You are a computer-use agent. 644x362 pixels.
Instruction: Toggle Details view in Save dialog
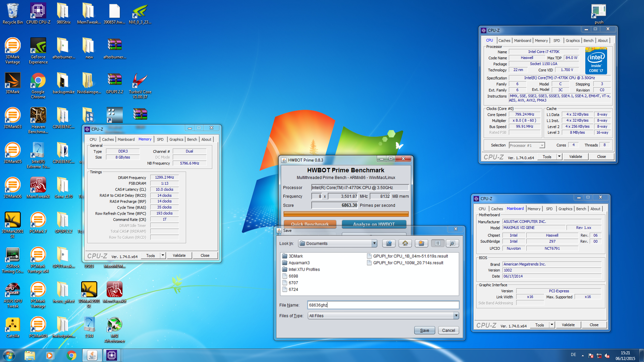coord(452,243)
